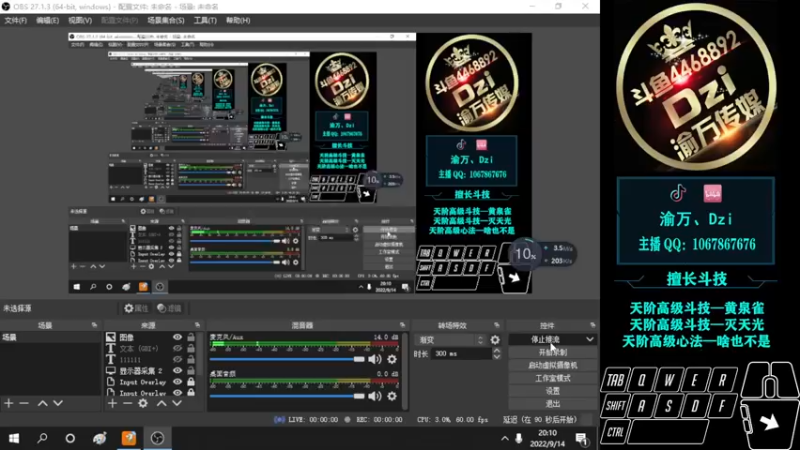Open 桌面音频 mixer gear settings
This screenshot has width=800, height=450.
(x=392, y=396)
